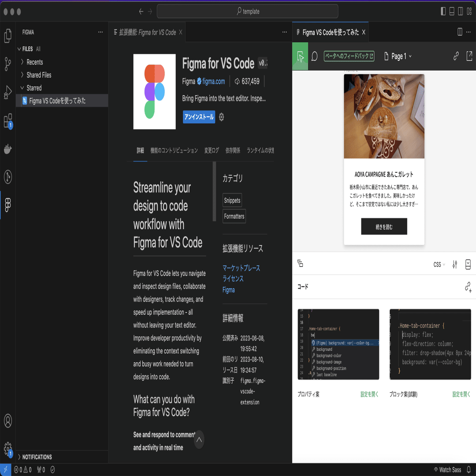476x476 pixels.
Task: Click the scroll-to-top arrow button
Action: (199, 439)
